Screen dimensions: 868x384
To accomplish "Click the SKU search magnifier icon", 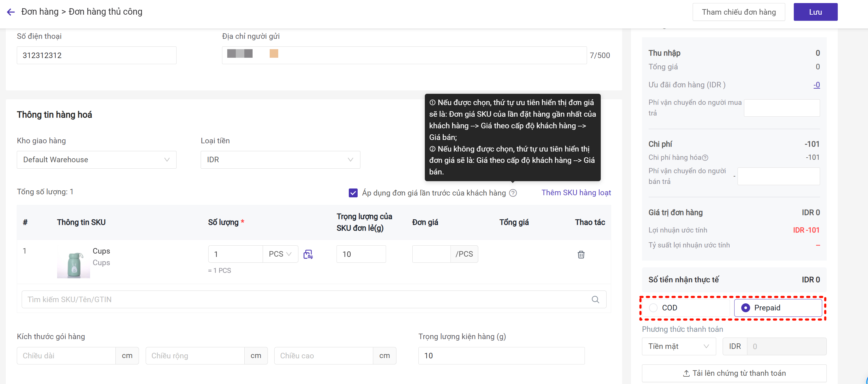I will coord(595,299).
